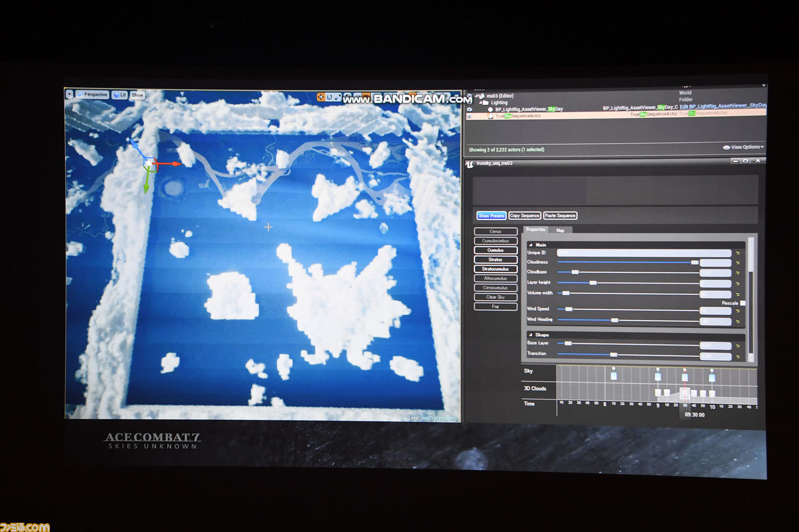Viewport: 799px width, 532px height.
Task: Click Show Presets button
Action: coord(491,216)
